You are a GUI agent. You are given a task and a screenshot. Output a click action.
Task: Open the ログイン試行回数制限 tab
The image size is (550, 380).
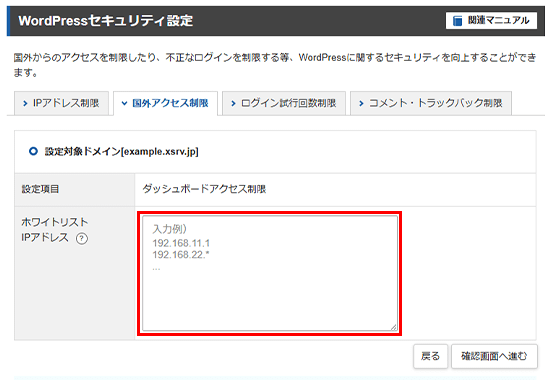point(284,103)
